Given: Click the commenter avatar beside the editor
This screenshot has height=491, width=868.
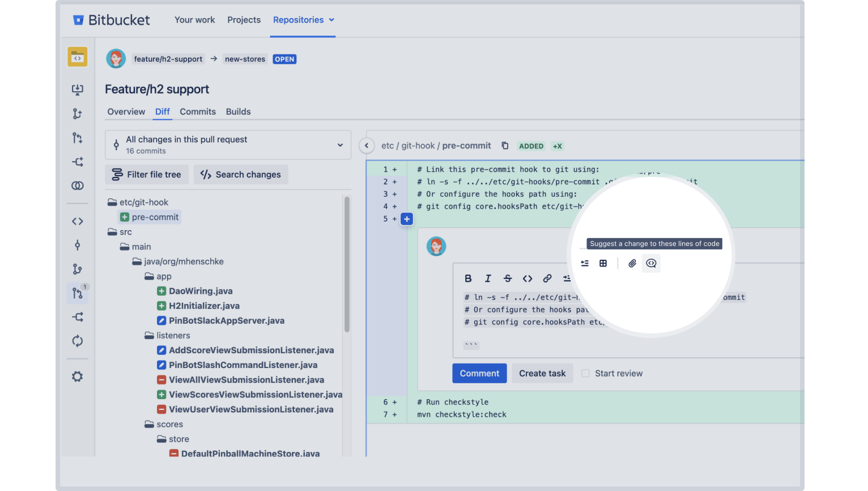Looking at the screenshot, I should point(436,246).
